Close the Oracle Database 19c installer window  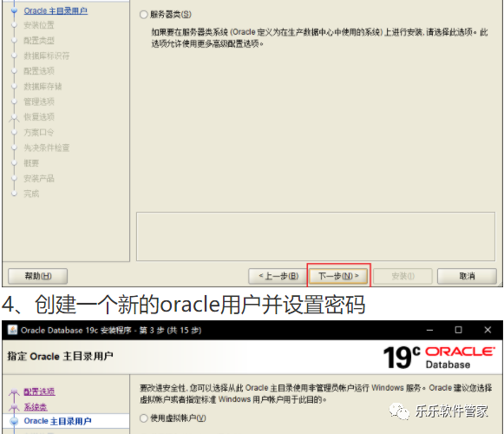coord(488,330)
